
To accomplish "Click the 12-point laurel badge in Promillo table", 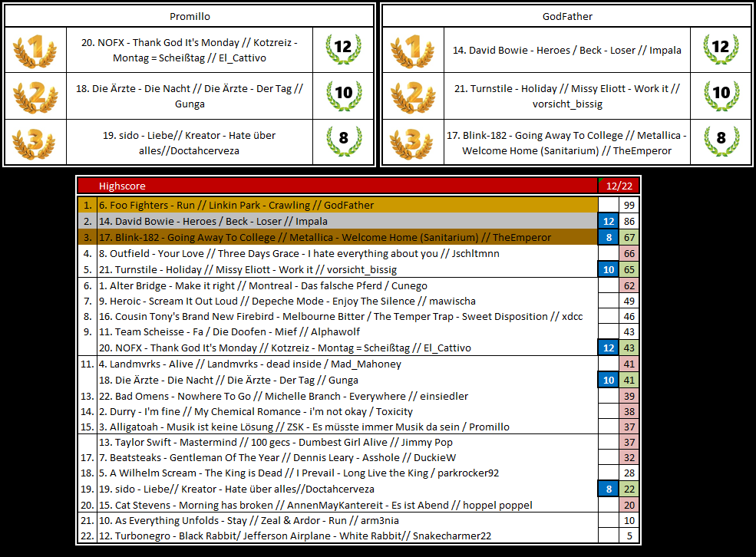I will pos(343,48).
